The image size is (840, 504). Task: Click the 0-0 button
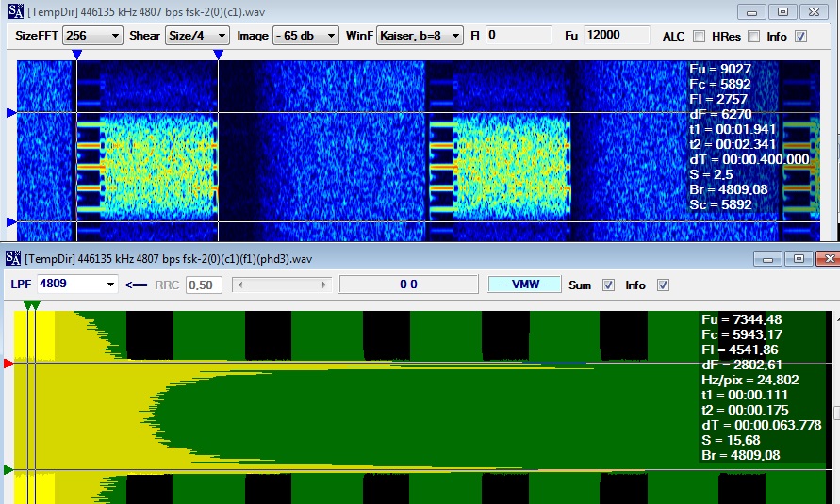[409, 285]
